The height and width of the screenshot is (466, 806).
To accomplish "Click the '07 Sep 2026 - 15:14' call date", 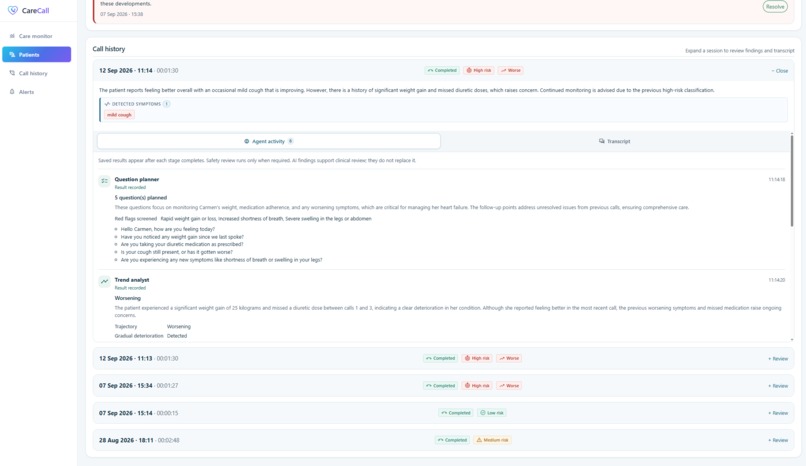I will click(x=125, y=413).
